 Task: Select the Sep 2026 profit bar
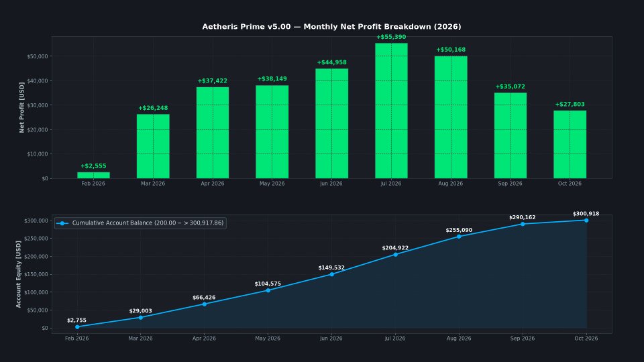click(x=510, y=135)
